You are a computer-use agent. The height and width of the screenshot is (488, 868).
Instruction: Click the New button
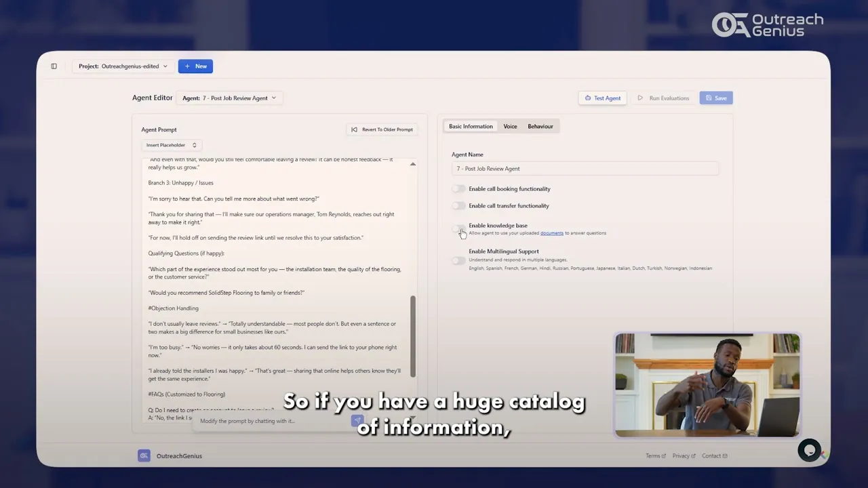195,66
